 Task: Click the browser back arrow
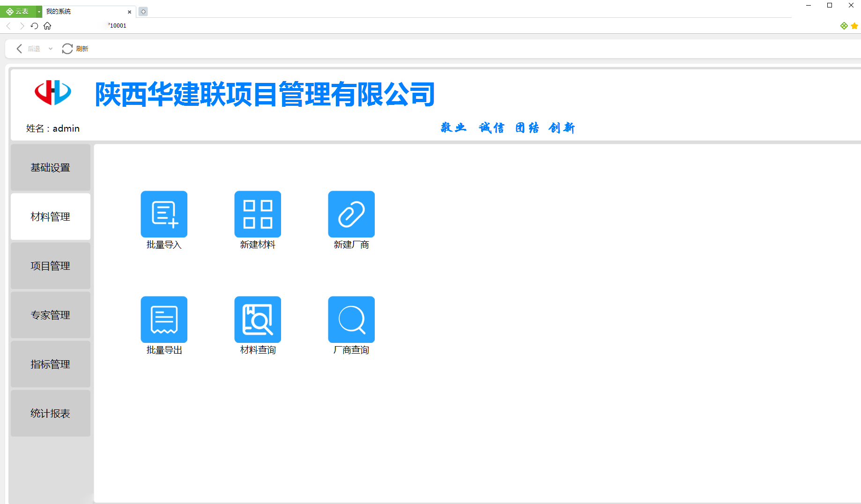tap(8, 26)
